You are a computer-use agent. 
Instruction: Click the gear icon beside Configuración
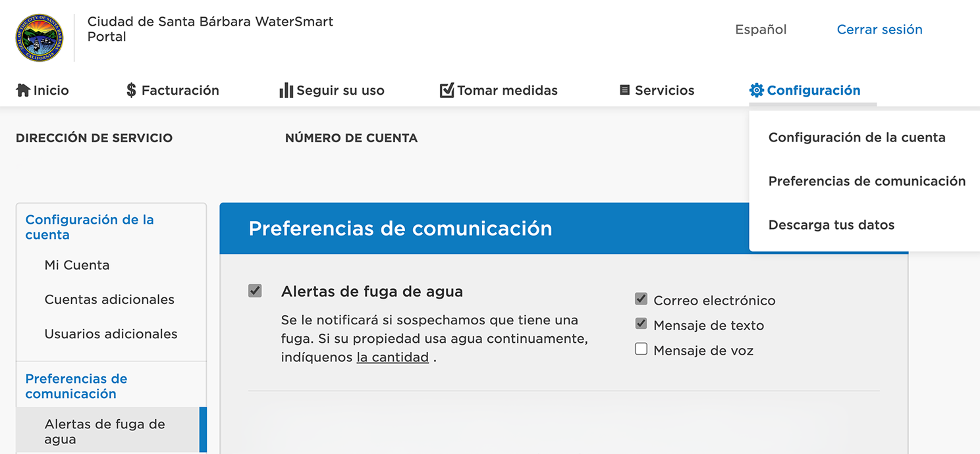click(756, 90)
